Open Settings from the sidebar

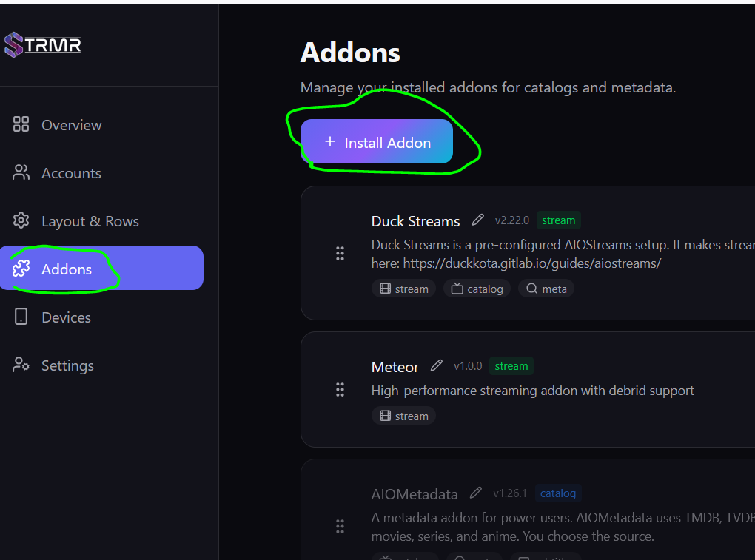[67, 365]
